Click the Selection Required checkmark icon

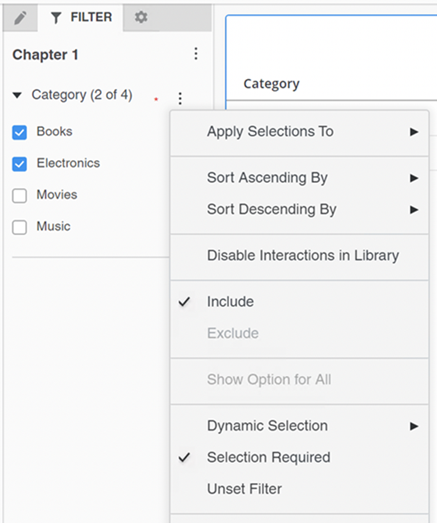pos(184,457)
